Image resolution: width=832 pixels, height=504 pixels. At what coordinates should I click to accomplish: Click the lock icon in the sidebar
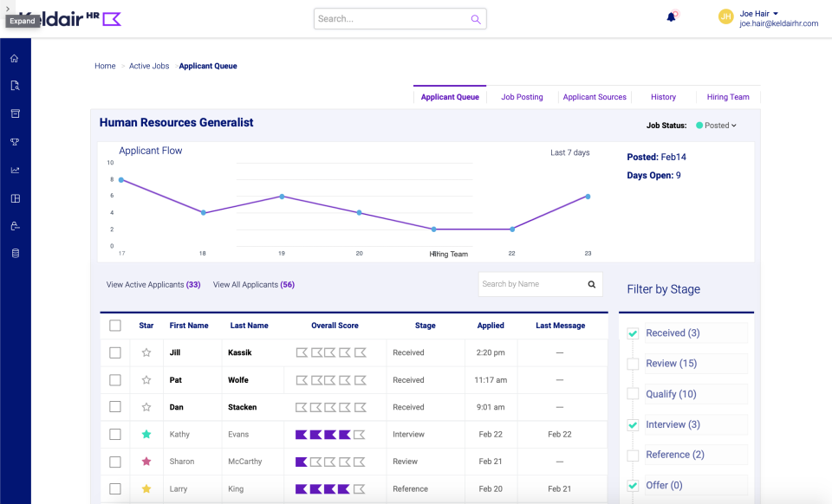[x=14, y=226]
